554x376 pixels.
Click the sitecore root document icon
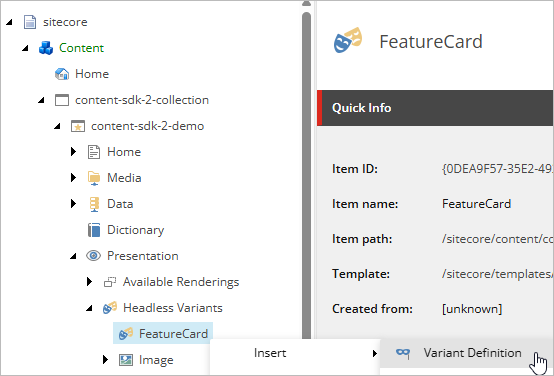click(x=30, y=22)
